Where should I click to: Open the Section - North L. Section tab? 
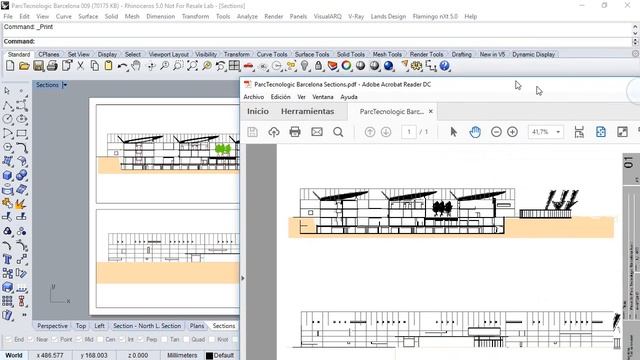[x=147, y=326]
